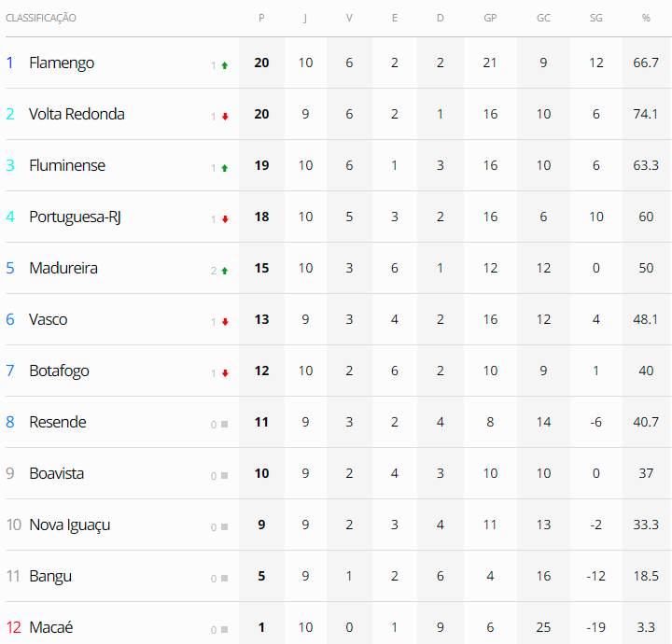Viewport: 672px width, 644px height.
Task: Click the green up arrow beside Flamengo
Action: click(x=224, y=65)
